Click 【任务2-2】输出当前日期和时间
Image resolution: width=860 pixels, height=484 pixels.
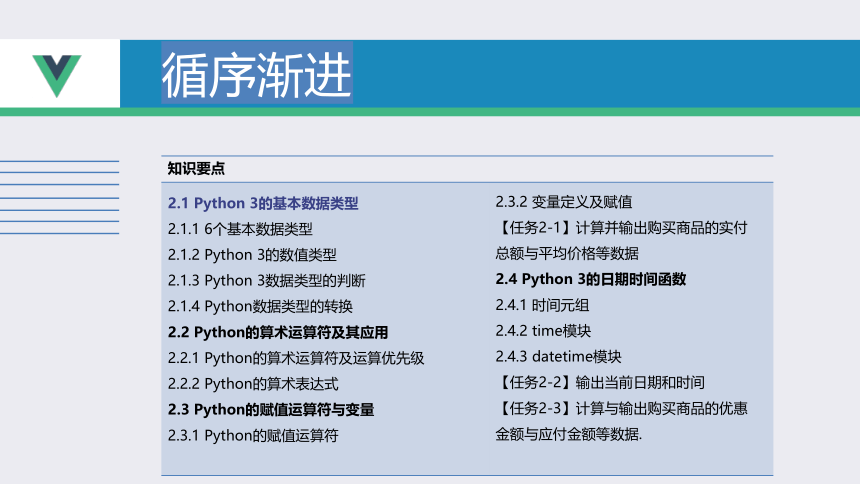[600, 382]
